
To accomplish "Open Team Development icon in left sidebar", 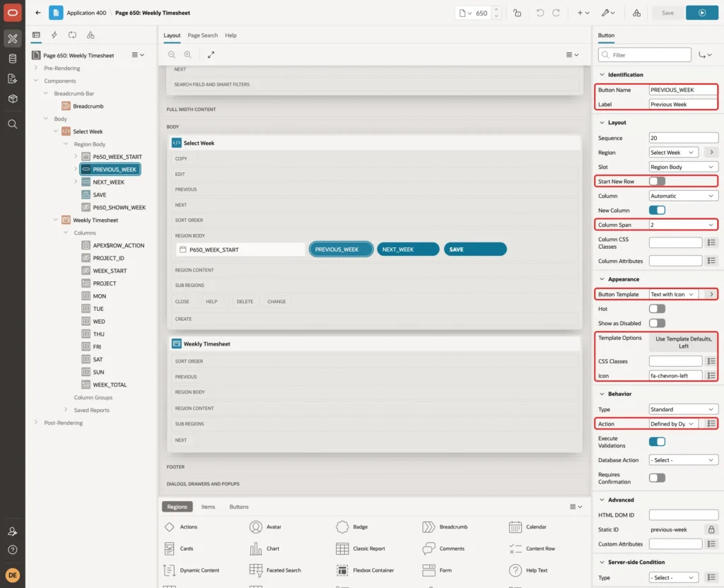I will (x=13, y=78).
